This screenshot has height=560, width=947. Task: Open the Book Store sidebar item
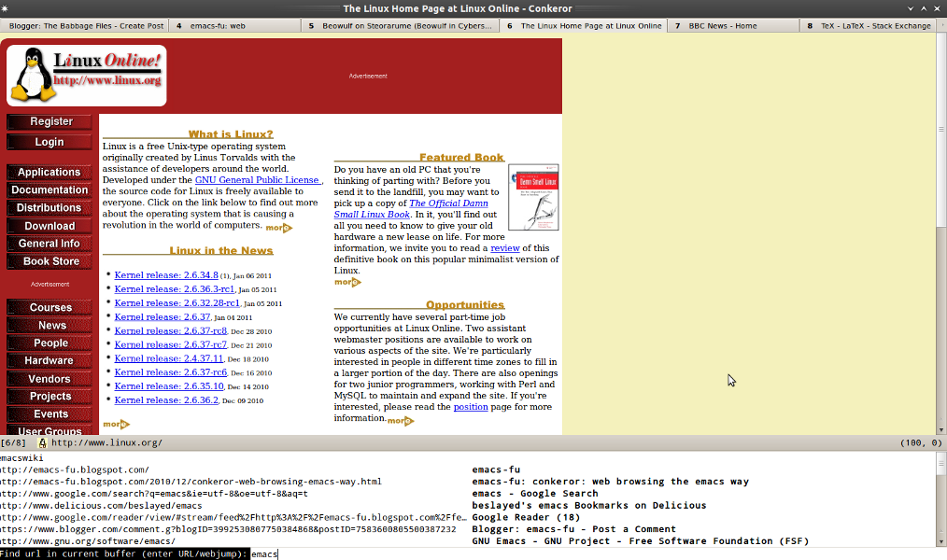tap(49, 260)
